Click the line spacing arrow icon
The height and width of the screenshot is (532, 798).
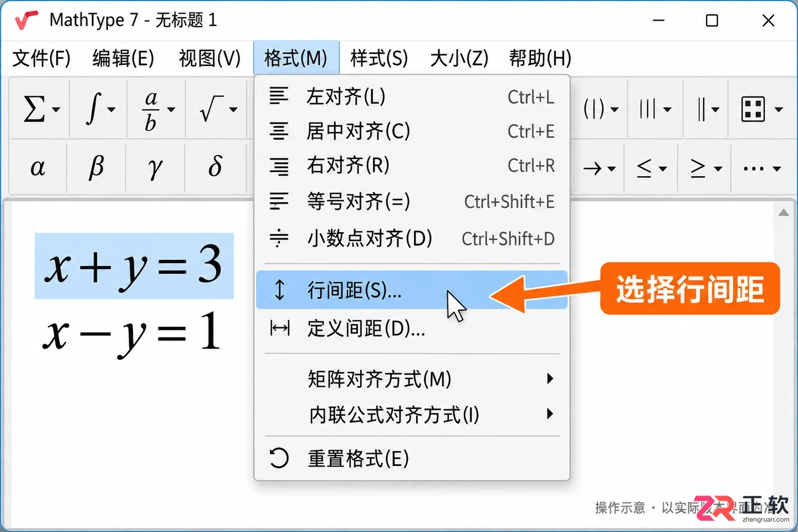[280, 290]
